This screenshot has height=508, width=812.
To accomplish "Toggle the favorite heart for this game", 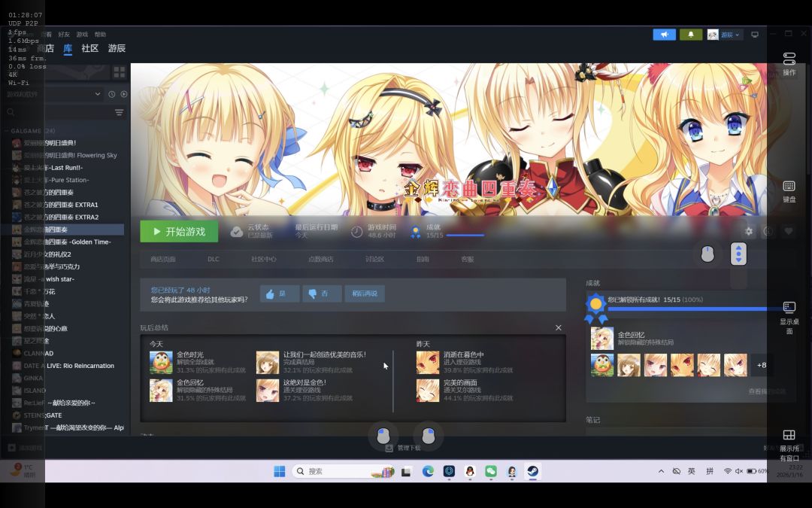I will pyautogui.click(x=788, y=231).
